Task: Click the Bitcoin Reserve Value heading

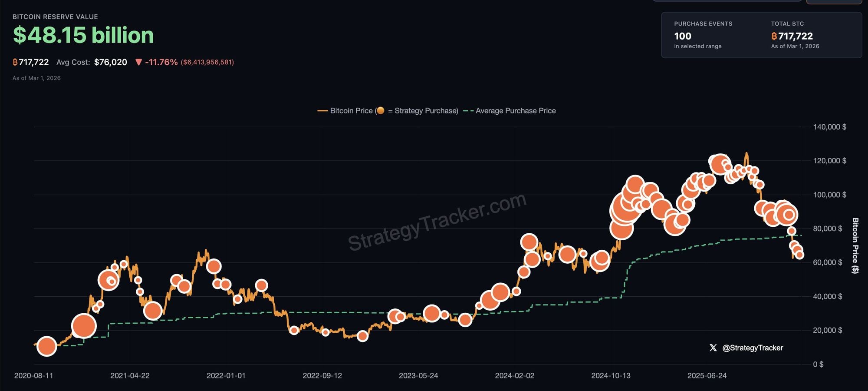Action: click(x=55, y=17)
